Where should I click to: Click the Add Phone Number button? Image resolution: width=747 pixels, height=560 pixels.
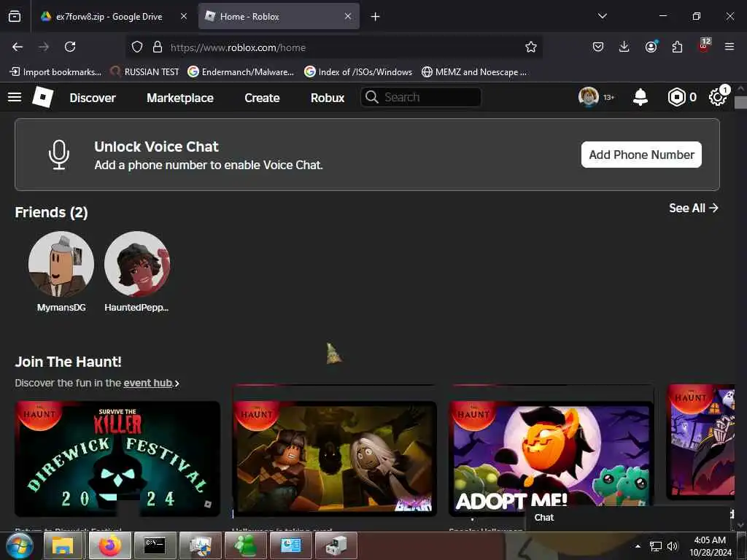tap(641, 155)
